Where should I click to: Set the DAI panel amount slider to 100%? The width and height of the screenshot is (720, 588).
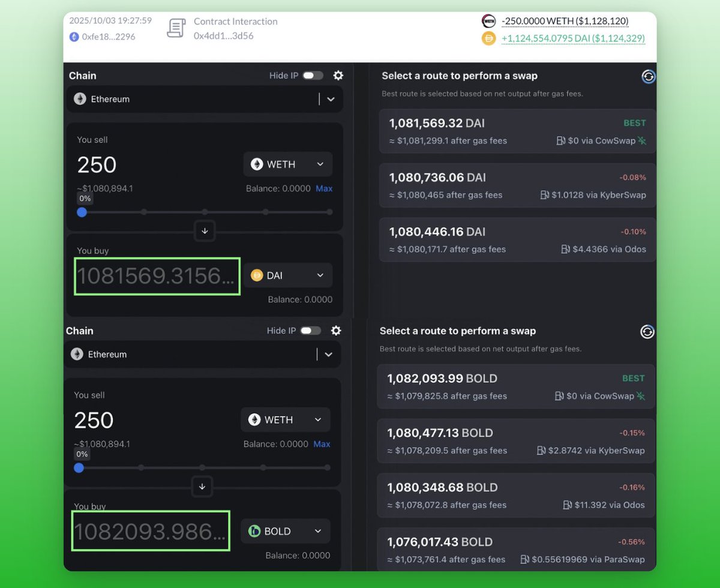coord(329,212)
